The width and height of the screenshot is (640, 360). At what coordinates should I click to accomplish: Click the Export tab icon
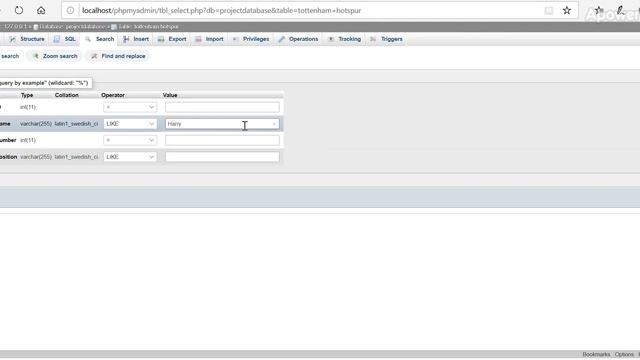point(161,39)
